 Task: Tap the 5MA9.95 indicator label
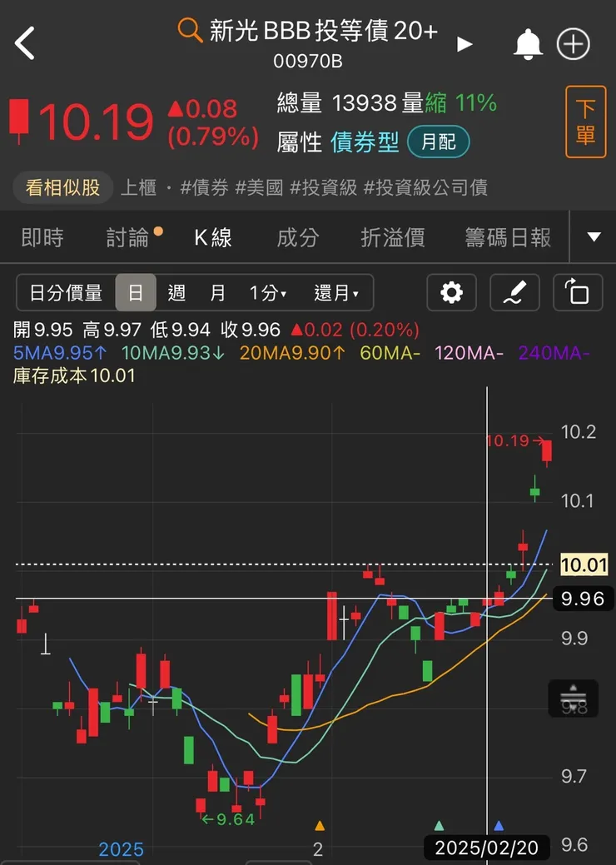pos(60,352)
